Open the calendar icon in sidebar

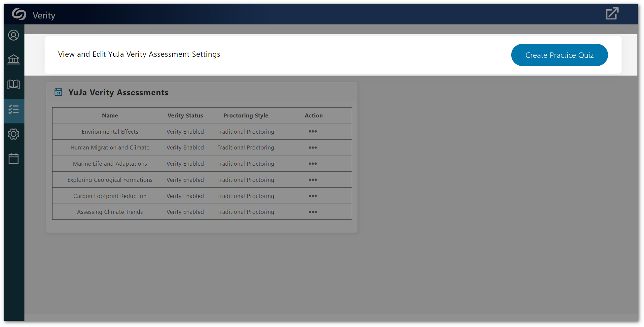(x=14, y=159)
